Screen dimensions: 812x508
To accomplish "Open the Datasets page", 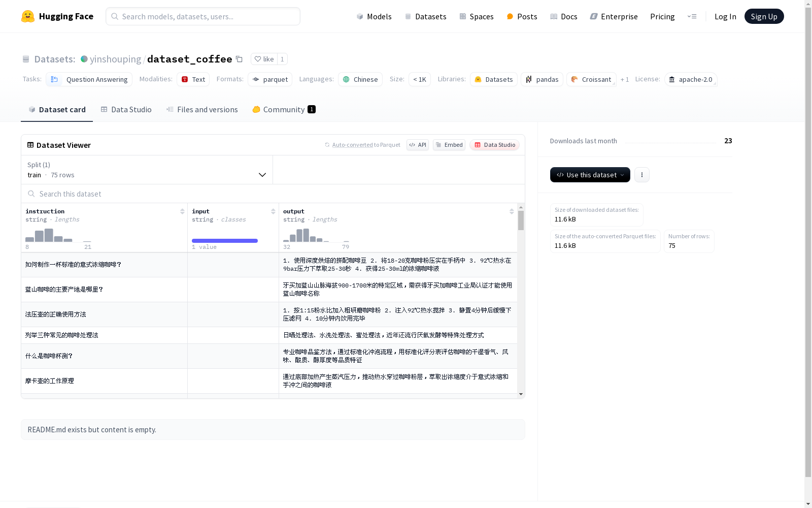I will [x=425, y=16].
